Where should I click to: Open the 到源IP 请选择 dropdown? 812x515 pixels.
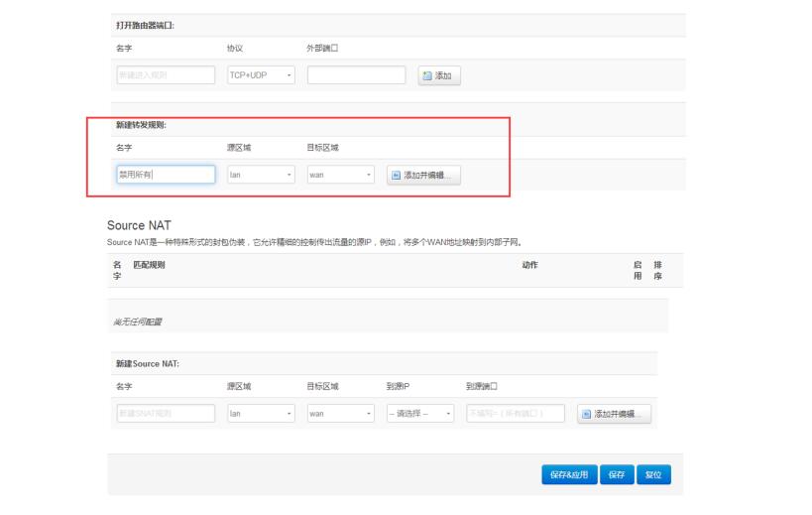coord(420,414)
